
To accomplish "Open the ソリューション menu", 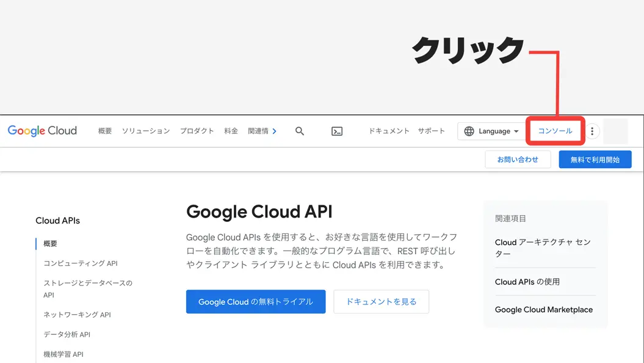I will pos(146,131).
